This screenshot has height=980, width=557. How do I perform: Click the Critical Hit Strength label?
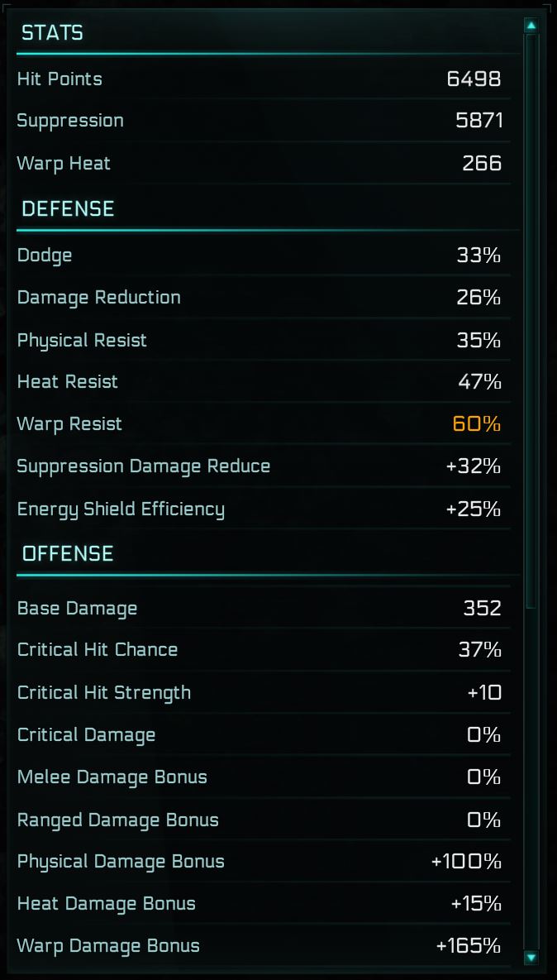[x=104, y=693]
